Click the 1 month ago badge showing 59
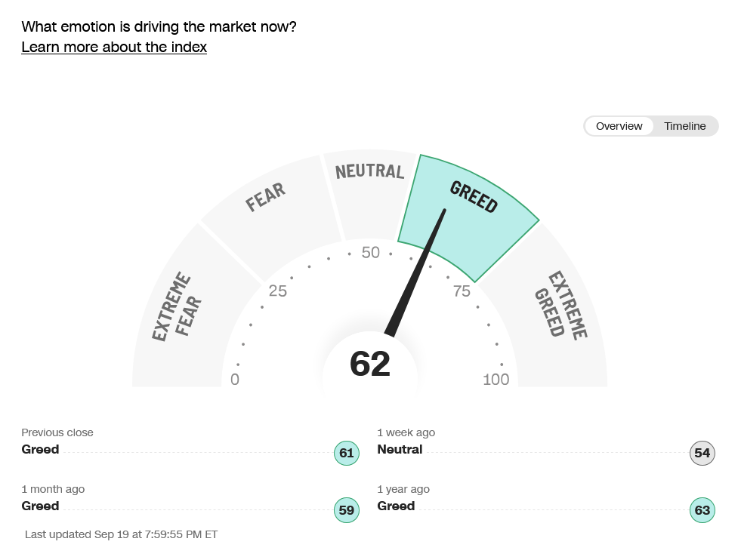Screen dimensions: 741x560 [x=347, y=510]
